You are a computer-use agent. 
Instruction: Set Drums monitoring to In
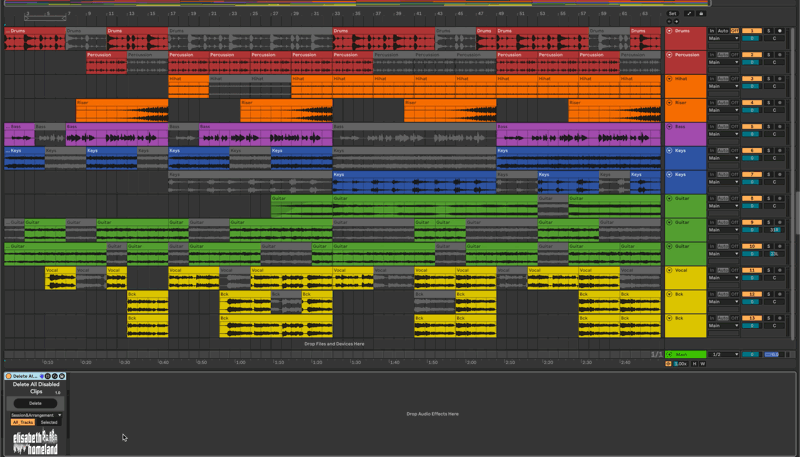click(712, 31)
